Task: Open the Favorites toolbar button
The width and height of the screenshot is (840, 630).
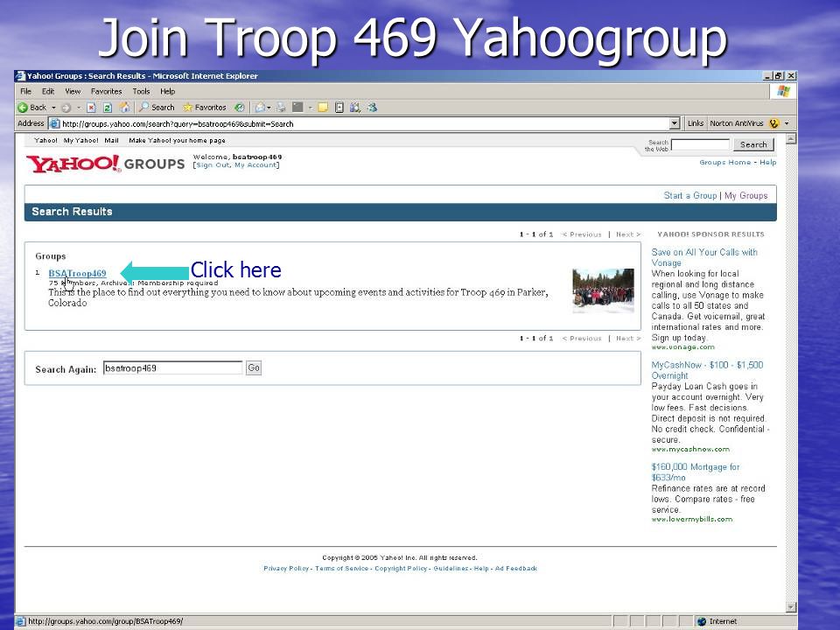Action: pos(205,108)
